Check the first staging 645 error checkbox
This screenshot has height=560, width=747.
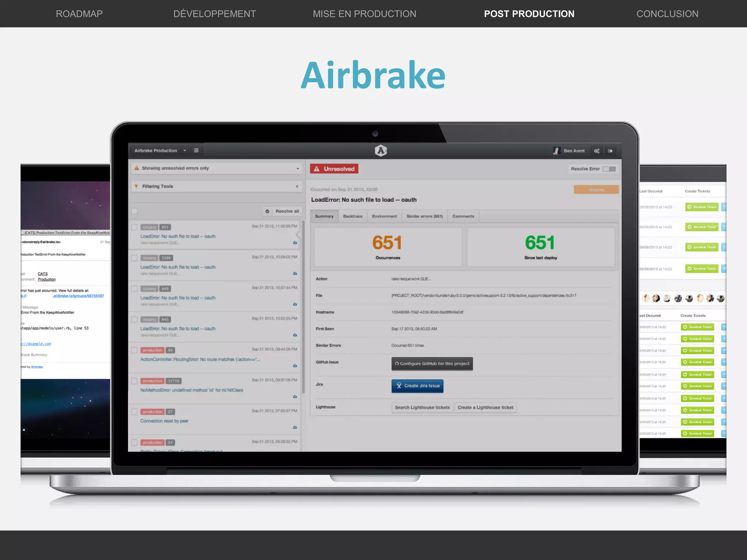(134, 289)
